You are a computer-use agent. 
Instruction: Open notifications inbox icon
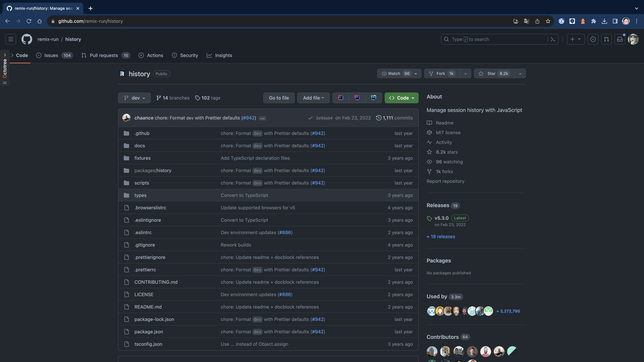point(620,39)
